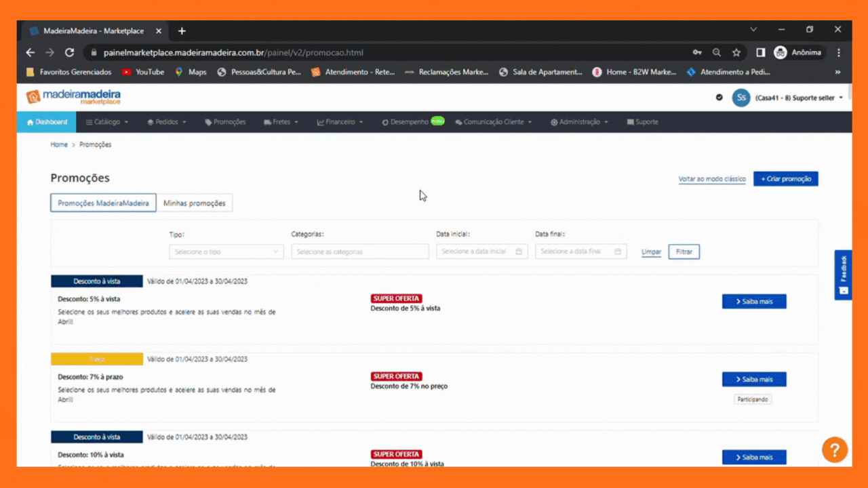
Task: Open the Anônima profile menu
Action: click(x=798, y=52)
